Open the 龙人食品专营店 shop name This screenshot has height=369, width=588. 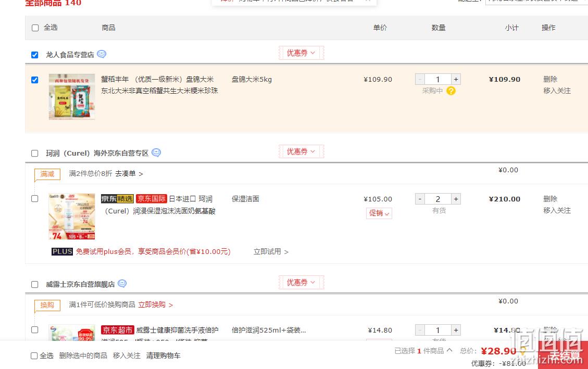coord(70,55)
